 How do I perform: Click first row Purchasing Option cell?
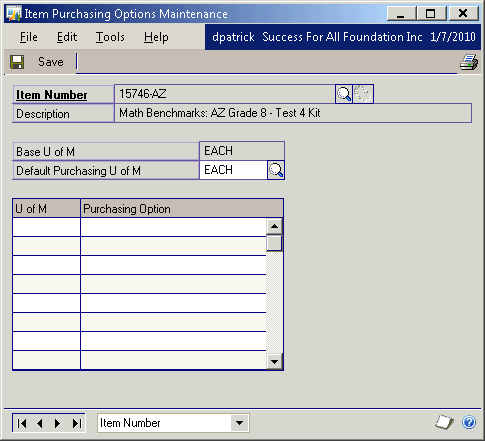pyautogui.click(x=173, y=227)
